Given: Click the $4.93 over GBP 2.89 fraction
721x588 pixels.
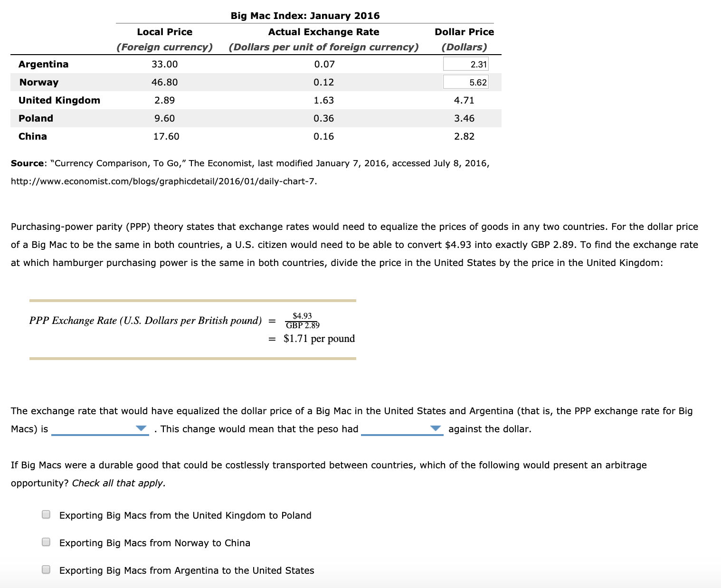Looking at the screenshot, I should point(303,321).
